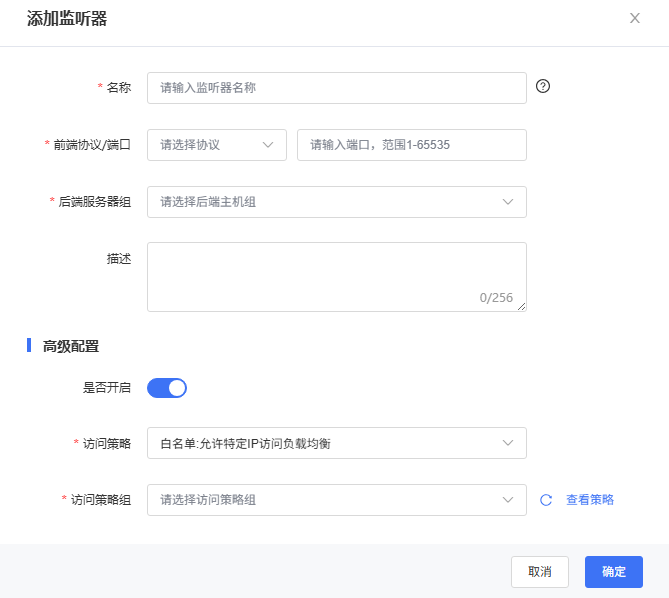The image size is (669, 598).
Task: Close the 添加监听器 dialog with the X
Action: click(x=635, y=18)
